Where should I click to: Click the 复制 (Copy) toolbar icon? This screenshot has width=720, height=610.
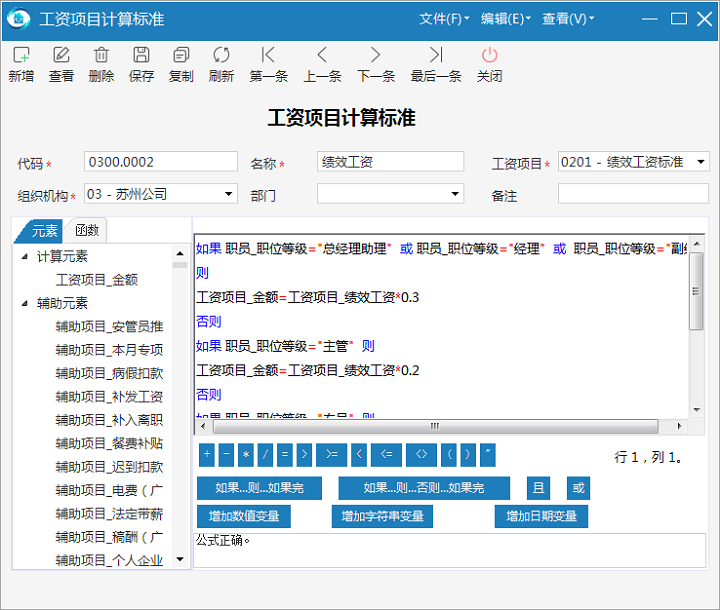click(x=181, y=55)
